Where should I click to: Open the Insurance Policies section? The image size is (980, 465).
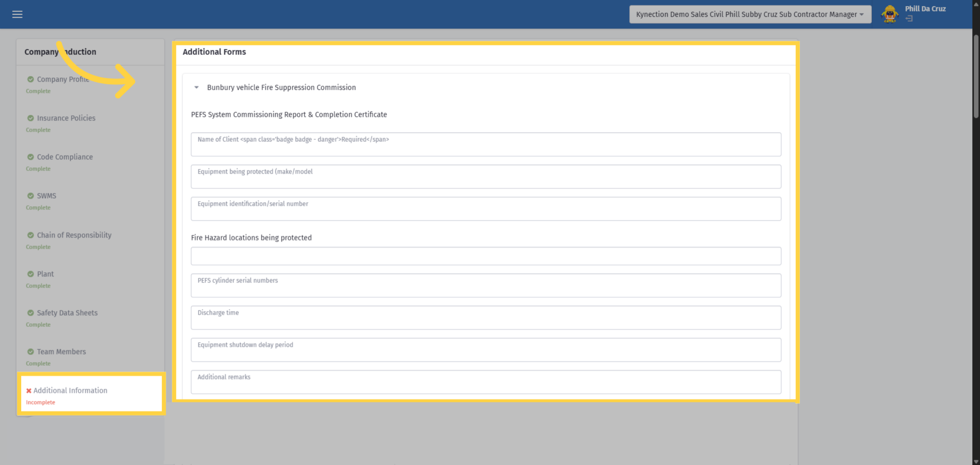pyautogui.click(x=66, y=118)
